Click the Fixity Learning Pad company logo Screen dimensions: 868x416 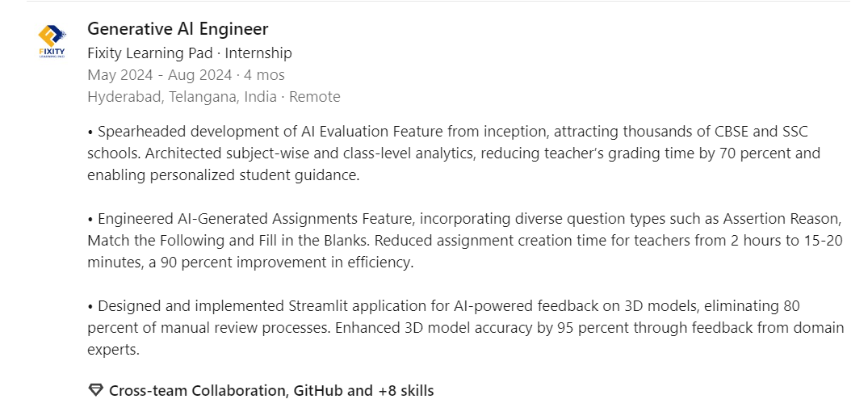[x=52, y=42]
